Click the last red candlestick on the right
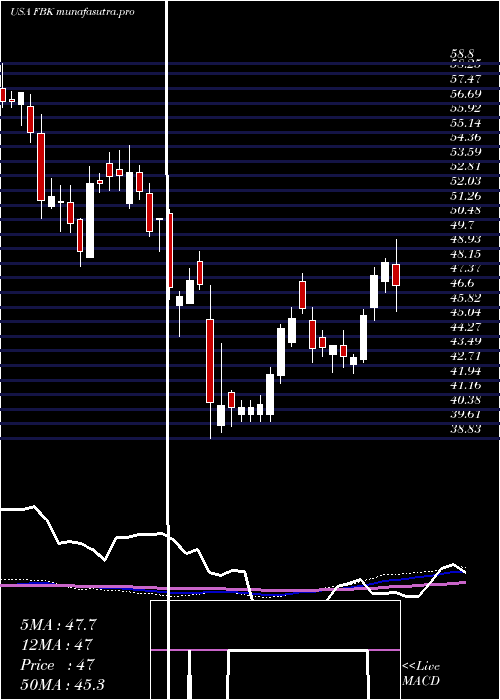 (396, 275)
